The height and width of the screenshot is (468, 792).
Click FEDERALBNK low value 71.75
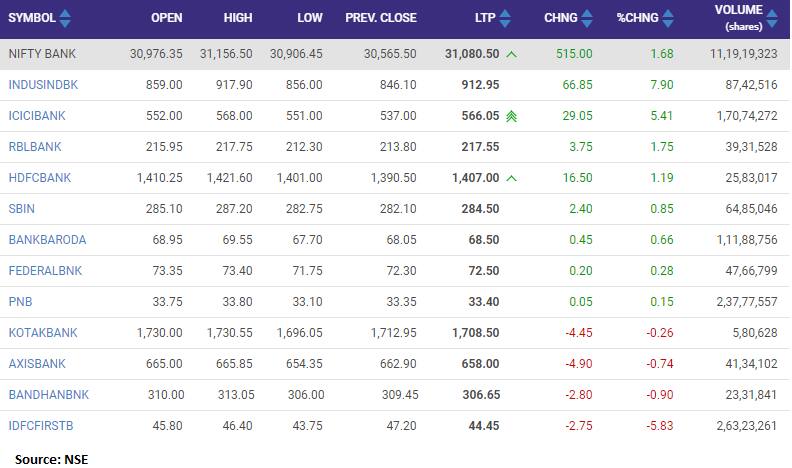pyautogui.click(x=307, y=271)
